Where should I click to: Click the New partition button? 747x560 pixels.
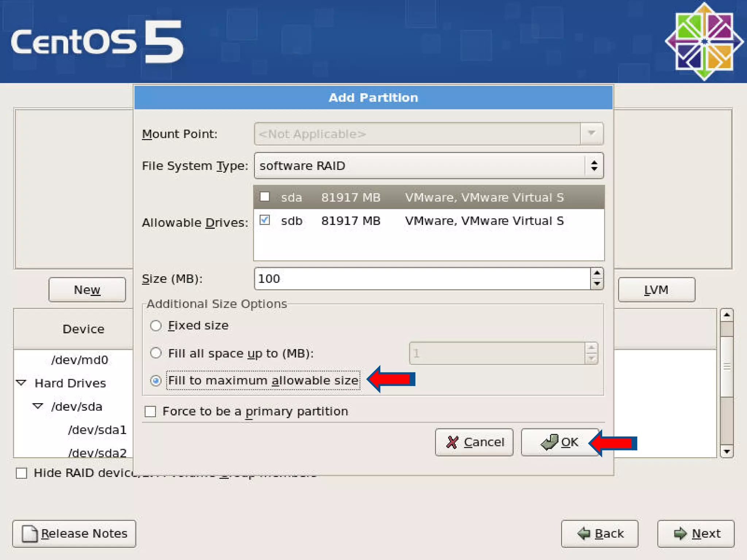(x=87, y=290)
